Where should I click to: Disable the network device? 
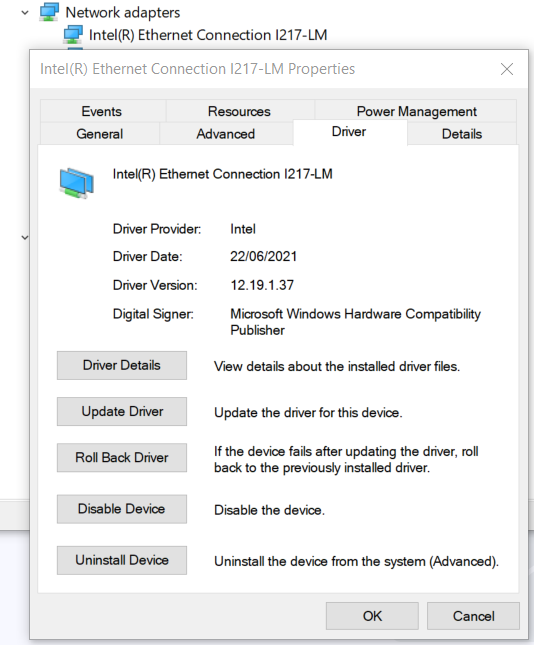(122, 509)
